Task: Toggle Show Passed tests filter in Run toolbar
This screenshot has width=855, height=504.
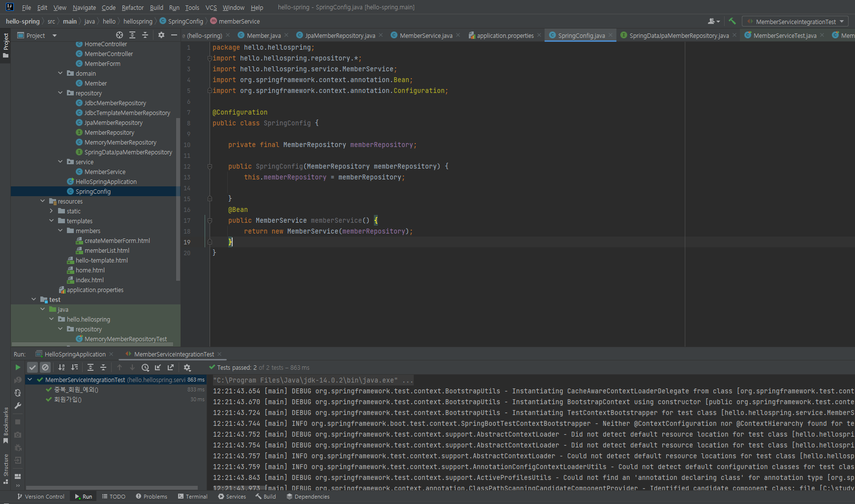Action: click(32, 367)
